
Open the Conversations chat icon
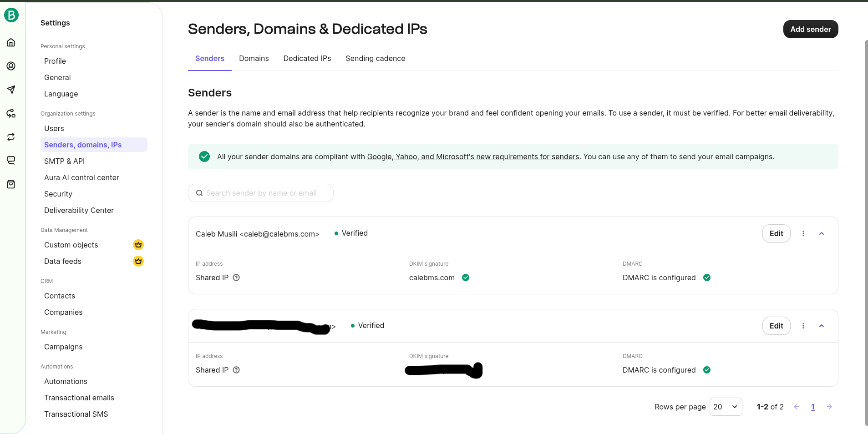click(x=11, y=160)
